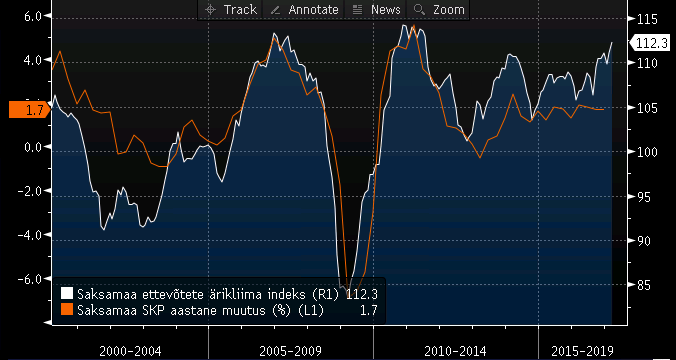Viewport: 676px width, 360px height.
Task: Click the 2005-2009 time axis label
Action: (x=290, y=351)
